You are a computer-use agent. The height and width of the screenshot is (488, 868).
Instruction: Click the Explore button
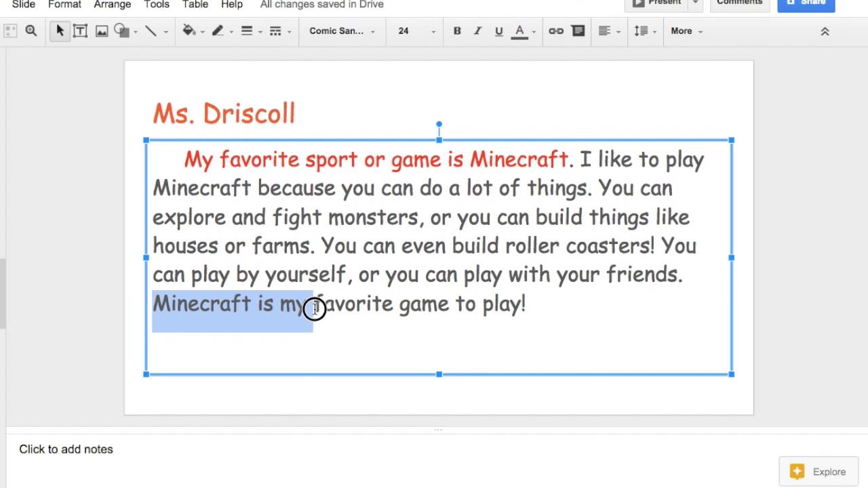coord(818,472)
